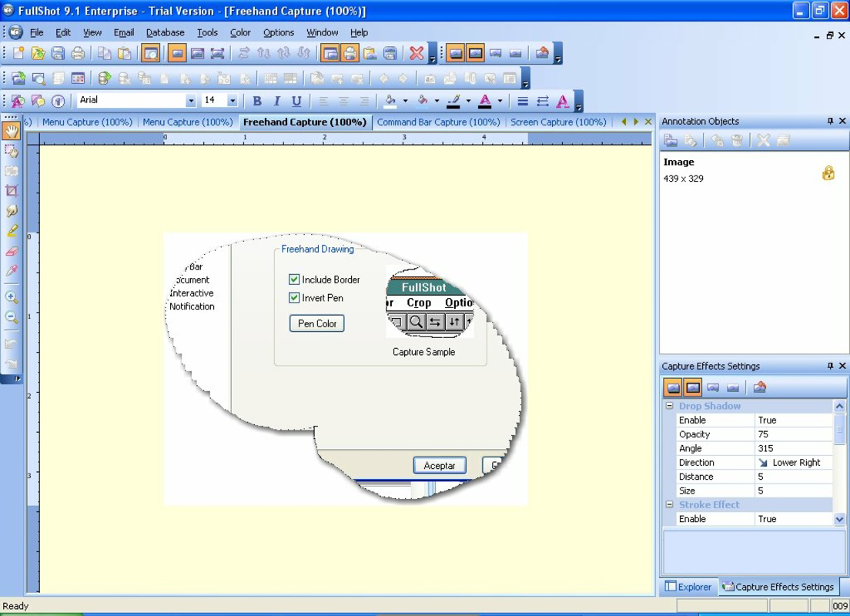Click the text annotation tool icon
Image resolution: width=850 pixels, height=616 pixels.
tap(18, 101)
